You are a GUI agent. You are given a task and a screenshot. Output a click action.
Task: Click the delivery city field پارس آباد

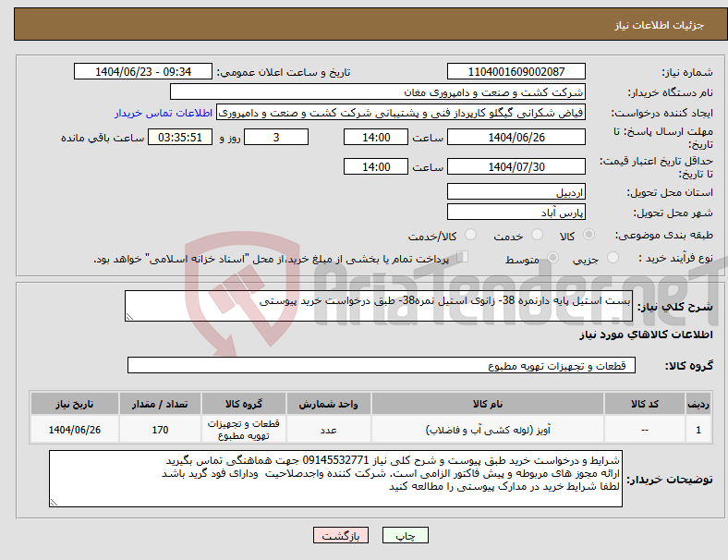(516, 213)
